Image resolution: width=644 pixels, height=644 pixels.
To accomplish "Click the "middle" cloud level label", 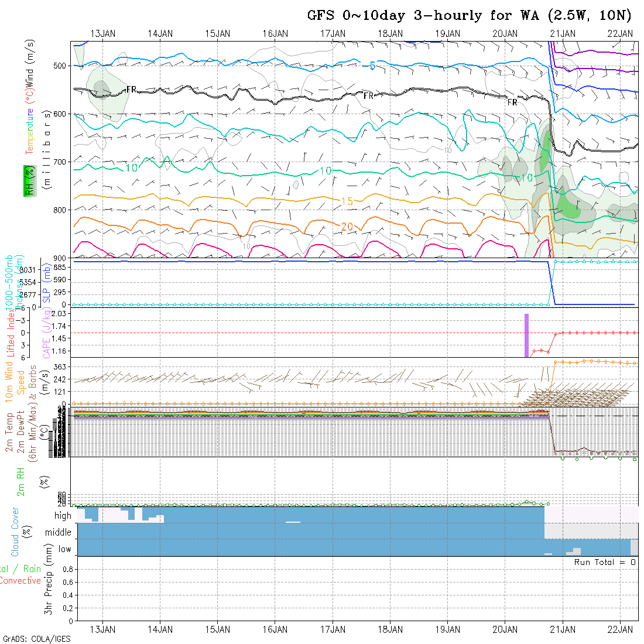I will [x=58, y=532].
